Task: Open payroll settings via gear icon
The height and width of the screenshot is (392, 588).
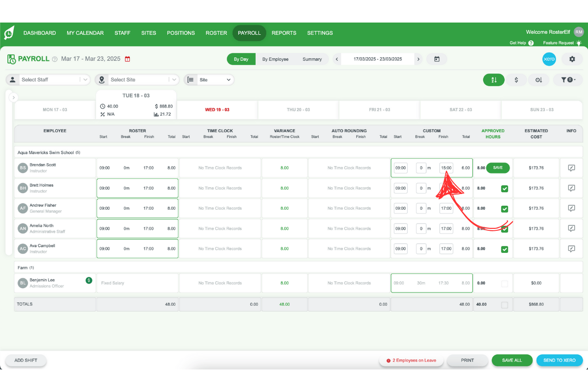Action: tap(571, 59)
